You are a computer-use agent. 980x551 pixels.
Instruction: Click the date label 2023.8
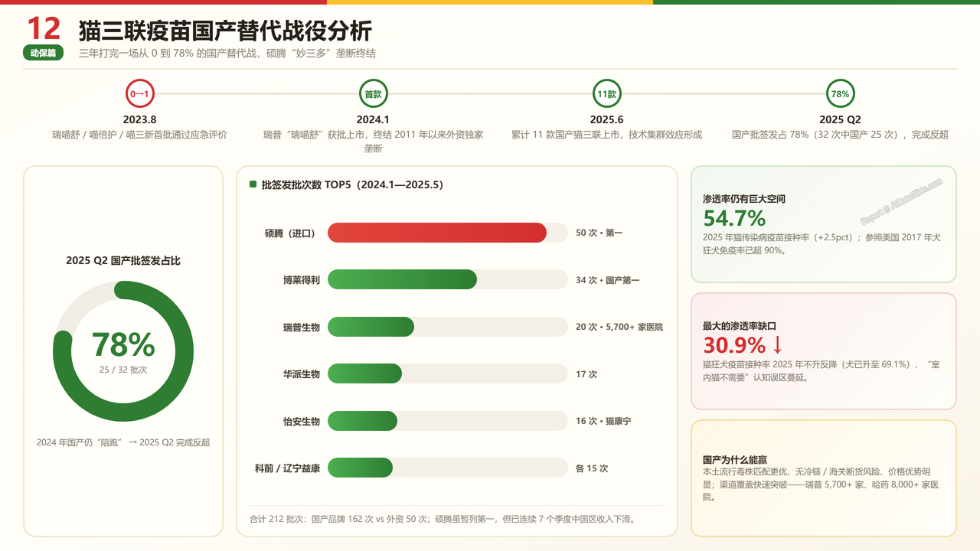click(140, 119)
